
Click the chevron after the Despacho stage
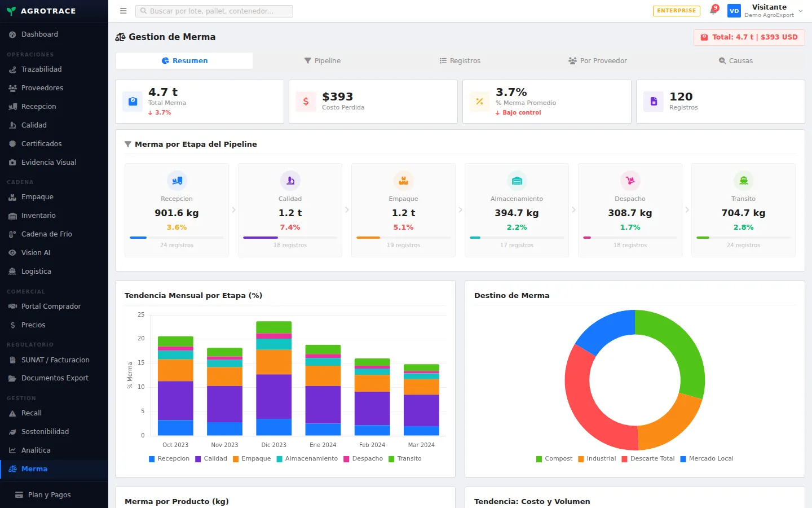click(687, 209)
